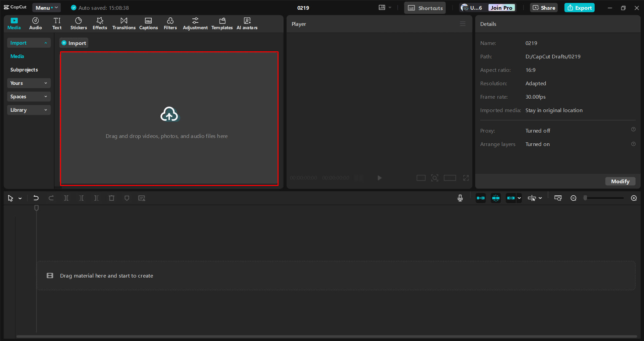The image size is (644, 341).
Task: Toggle clip linkage on the timeline
Action: (511, 198)
